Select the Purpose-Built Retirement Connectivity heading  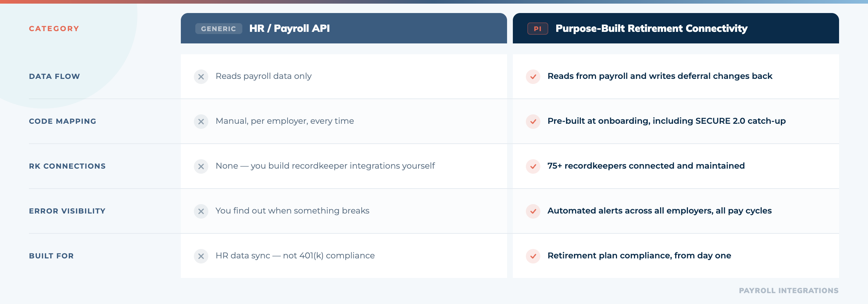(651, 28)
